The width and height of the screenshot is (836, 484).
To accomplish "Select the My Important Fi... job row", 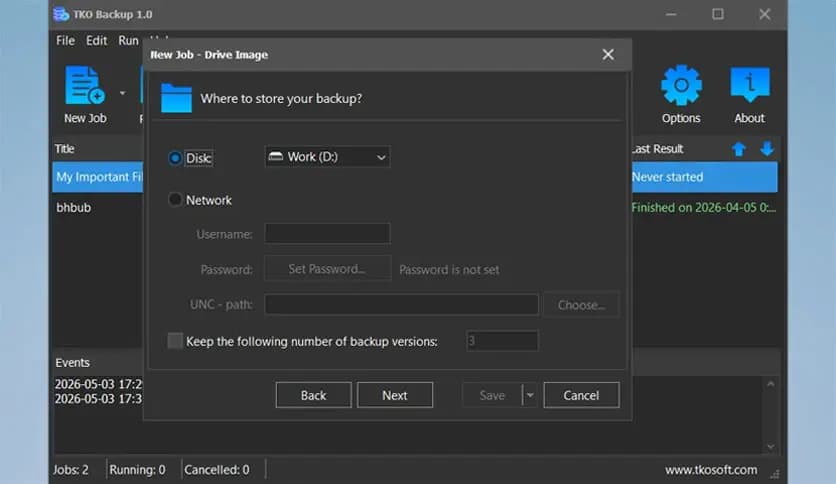I will pos(98,177).
